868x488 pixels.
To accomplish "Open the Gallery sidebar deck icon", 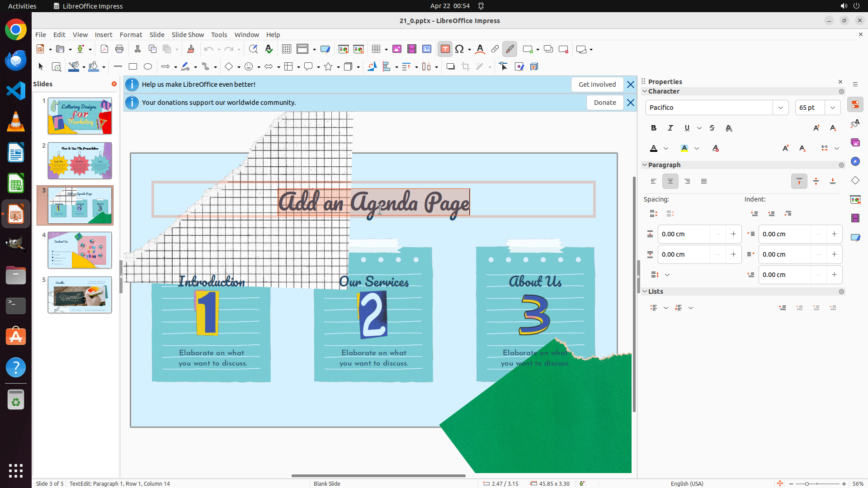I will [855, 142].
